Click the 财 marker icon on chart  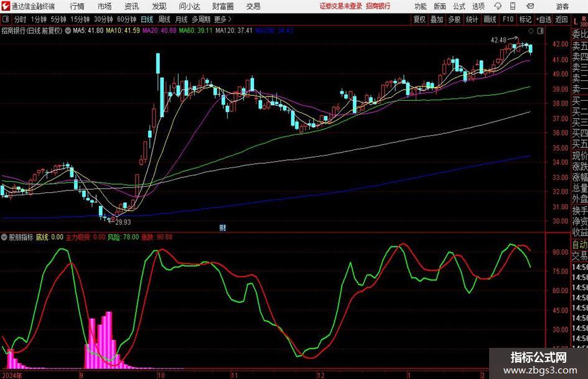223,227
